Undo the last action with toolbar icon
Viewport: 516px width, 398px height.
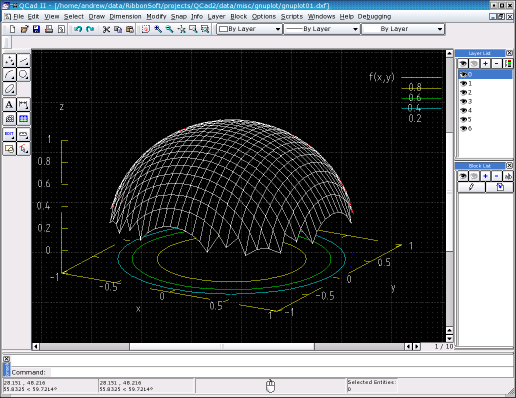78,29
